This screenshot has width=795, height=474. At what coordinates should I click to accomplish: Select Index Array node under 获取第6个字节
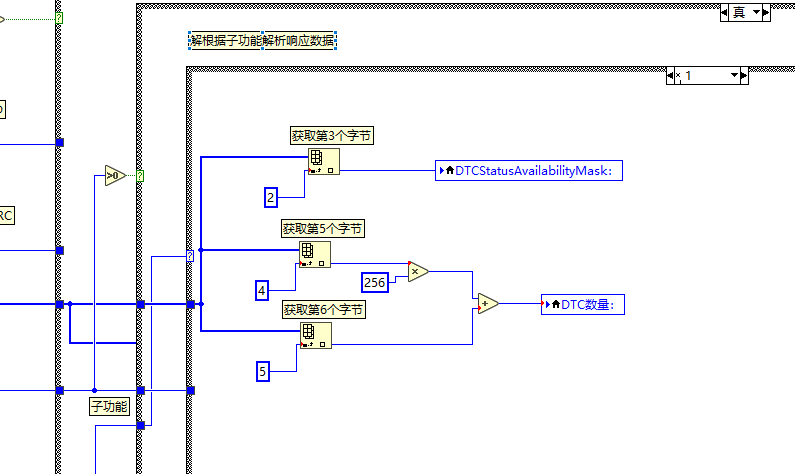tap(316, 335)
